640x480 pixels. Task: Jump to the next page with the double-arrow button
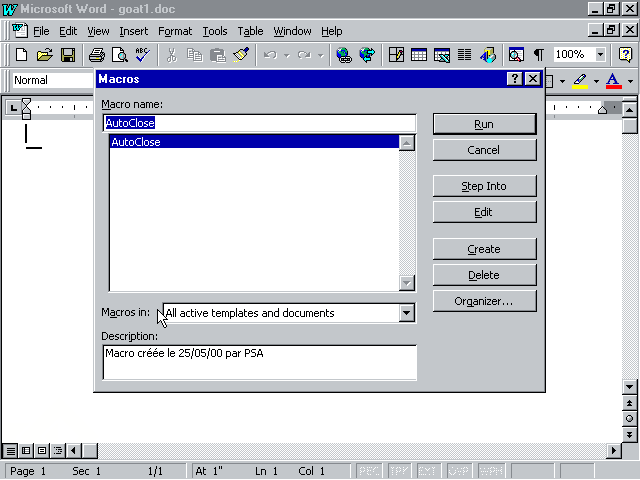pos(629,435)
